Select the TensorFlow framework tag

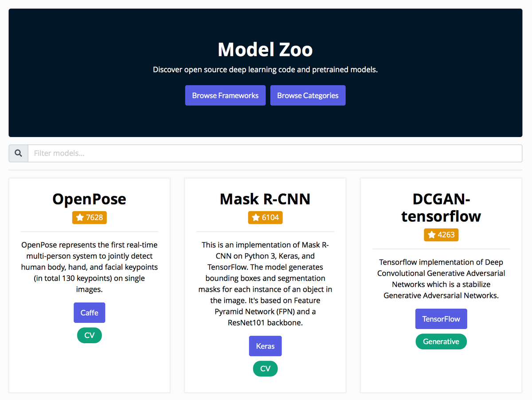(x=441, y=319)
